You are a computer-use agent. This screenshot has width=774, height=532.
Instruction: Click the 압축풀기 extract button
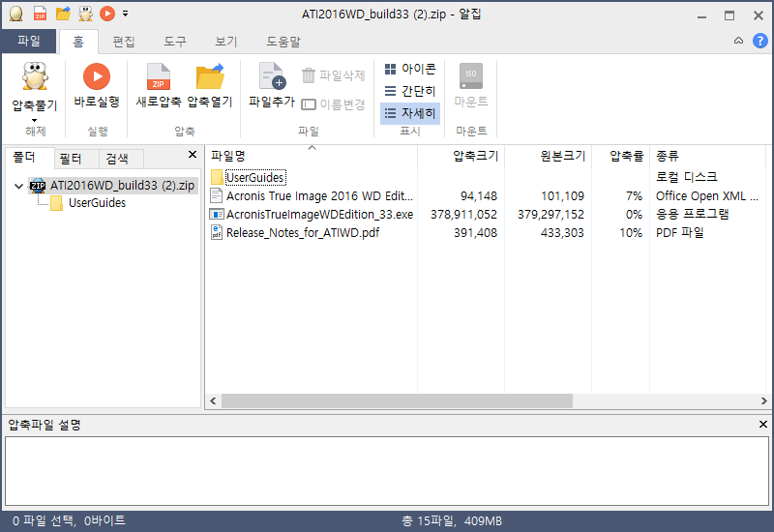[35, 87]
